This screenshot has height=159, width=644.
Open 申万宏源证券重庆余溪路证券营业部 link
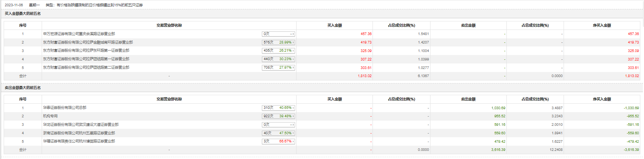coord(79,34)
